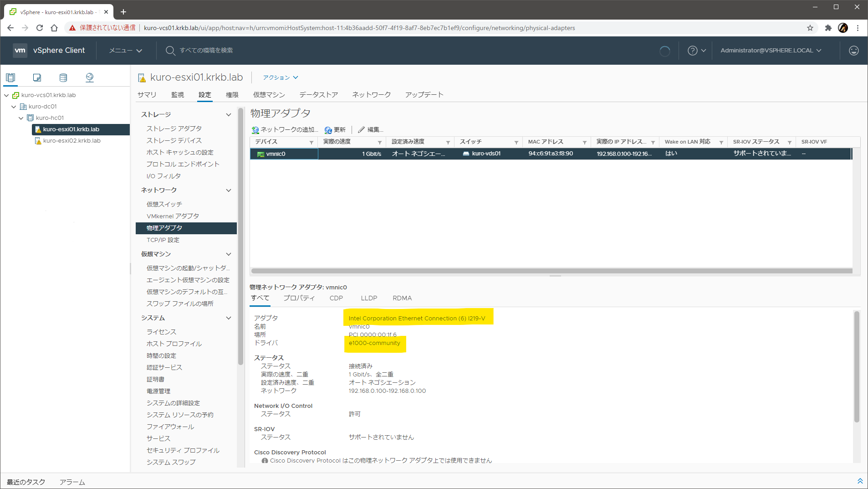Click the add networking (ネットワークの追加) icon
868x489 pixels.
pyautogui.click(x=255, y=130)
